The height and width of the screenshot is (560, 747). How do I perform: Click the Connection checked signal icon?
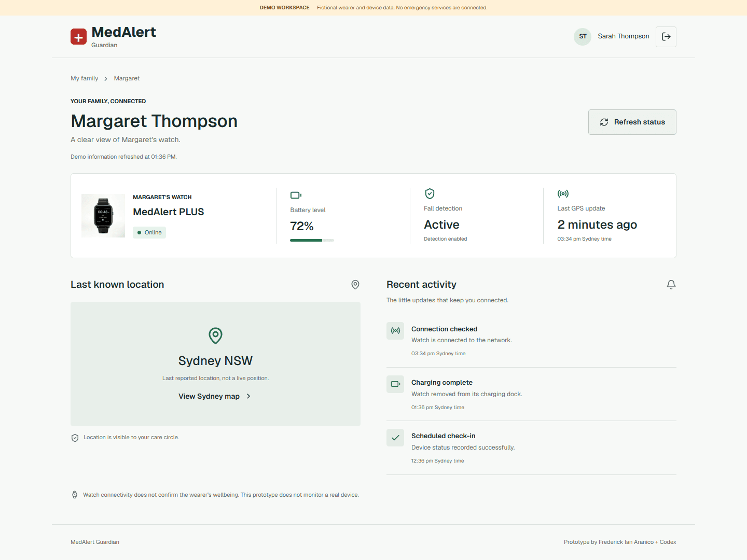(x=395, y=331)
